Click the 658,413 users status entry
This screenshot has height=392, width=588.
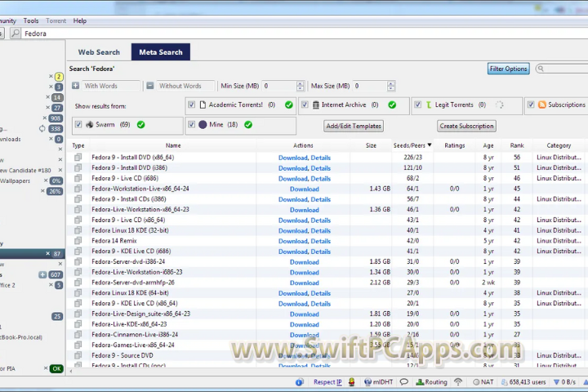523,382
